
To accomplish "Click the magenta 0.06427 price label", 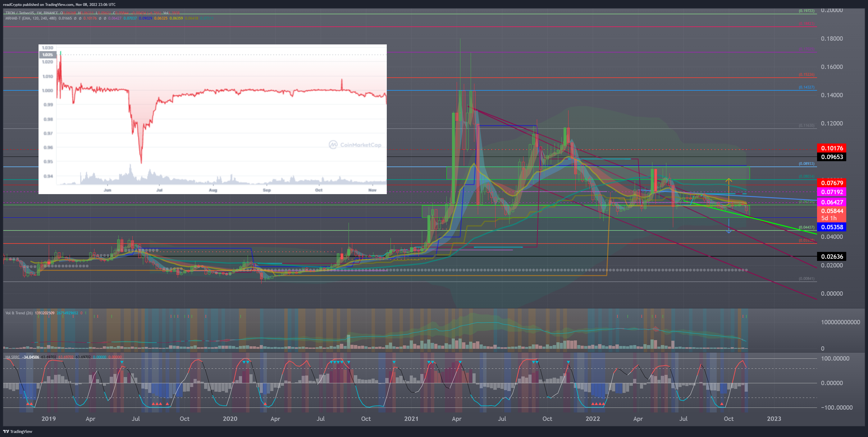I will point(832,202).
